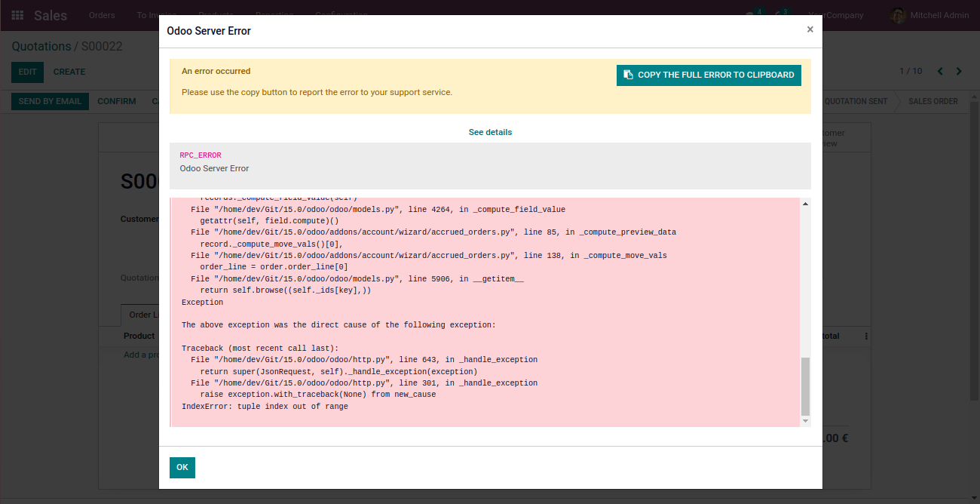Open order line column options kebab icon
This screenshot has width=980, height=504.
[866, 336]
